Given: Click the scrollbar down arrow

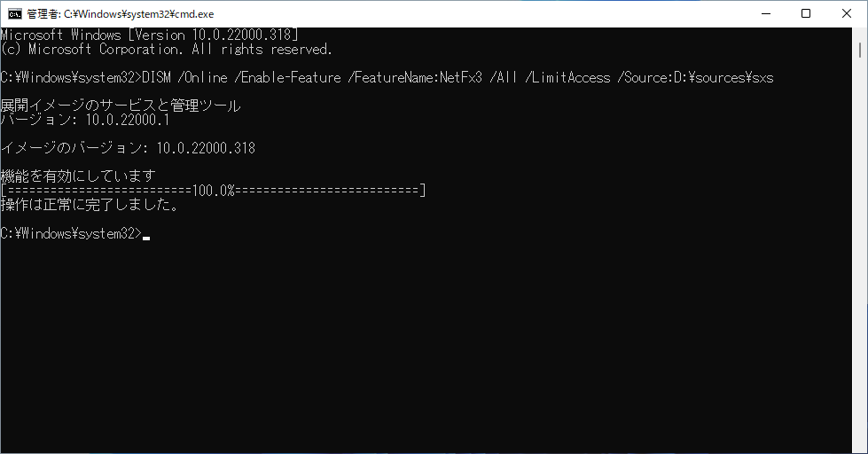Looking at the screenshot, I should tap(859, 446).
